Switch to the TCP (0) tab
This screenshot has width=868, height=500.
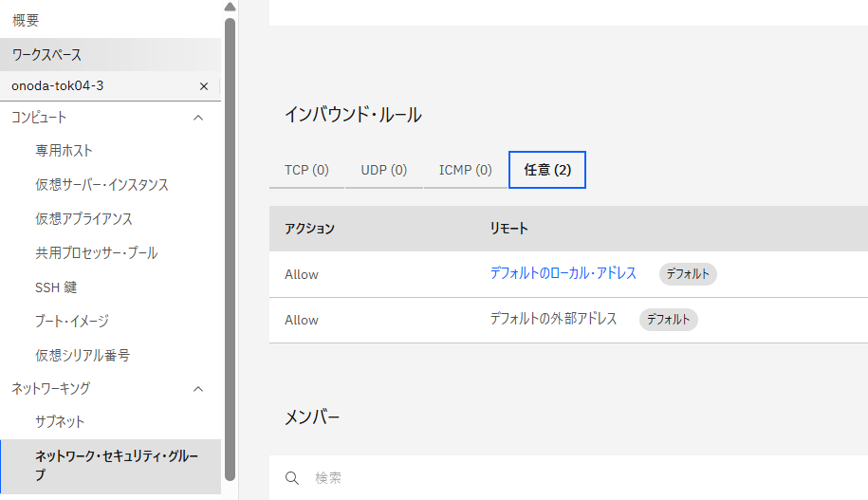pyautogui.click(x=306, y=170)
